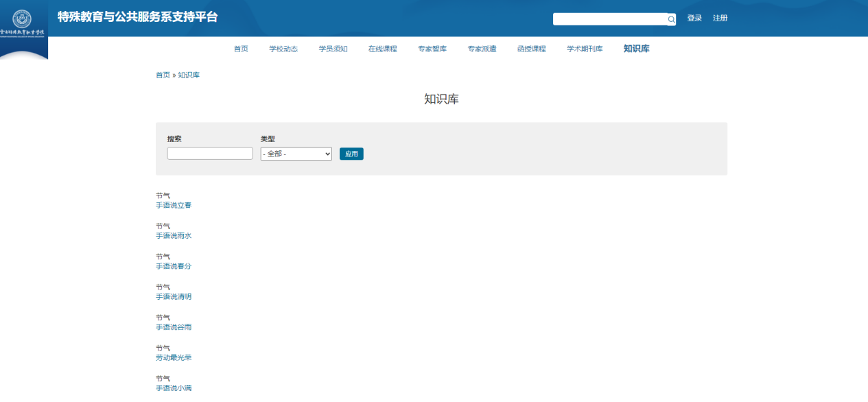Viewport: 868px width, 402px height.
Task: Click the 首页 breadcrumb link
Action: tap(163, 75)
